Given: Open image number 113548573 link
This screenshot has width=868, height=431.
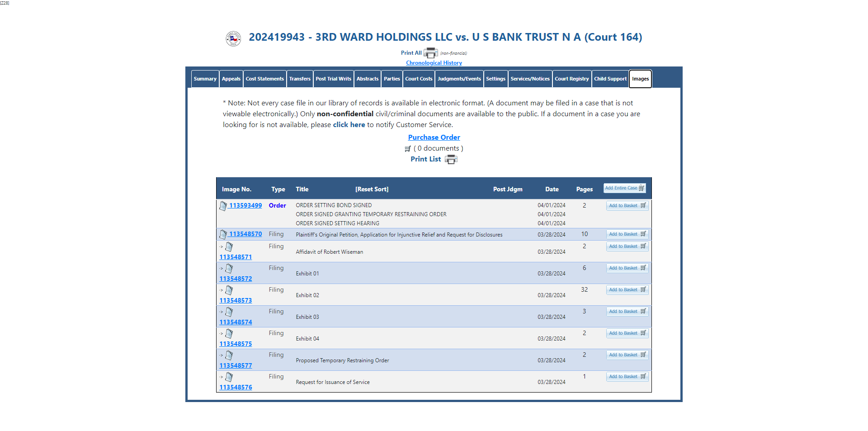Looking at the screenshot, I should (x=236, y=300).
